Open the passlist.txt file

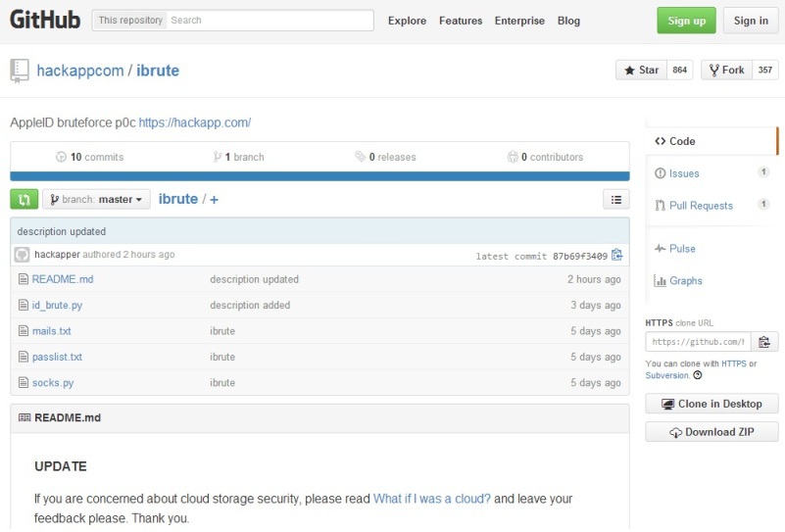click(x=57, y=358)
